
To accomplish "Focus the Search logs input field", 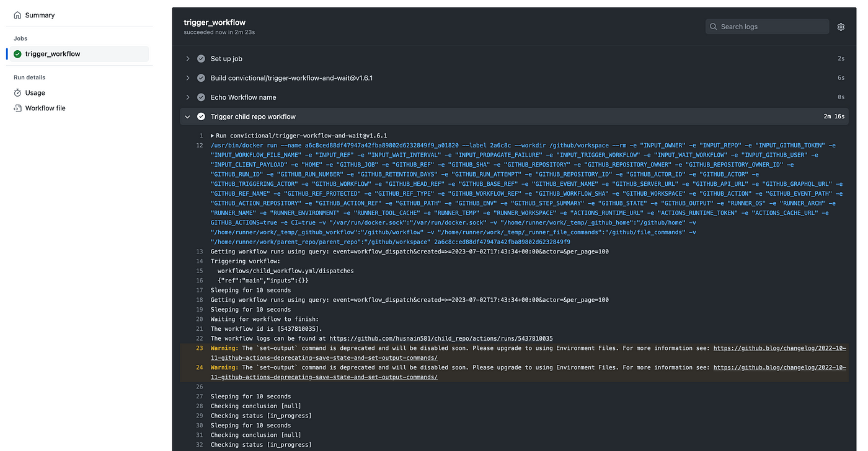I will [x=767, y=27].
